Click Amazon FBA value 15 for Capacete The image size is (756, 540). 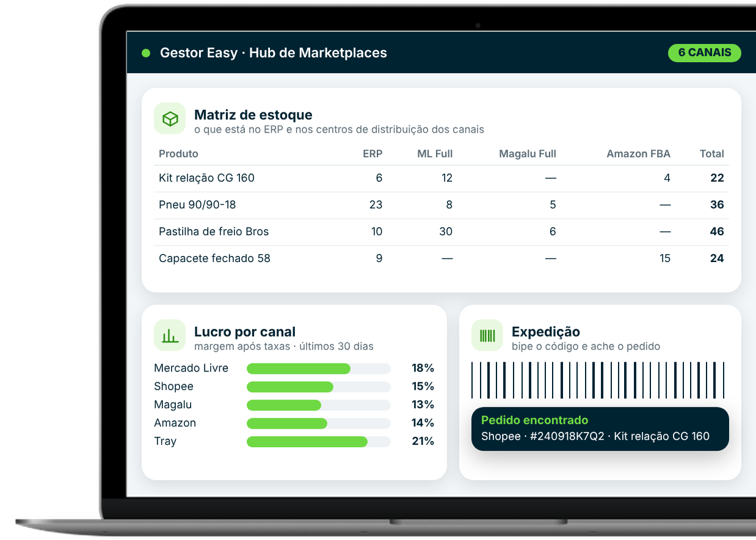665,259
